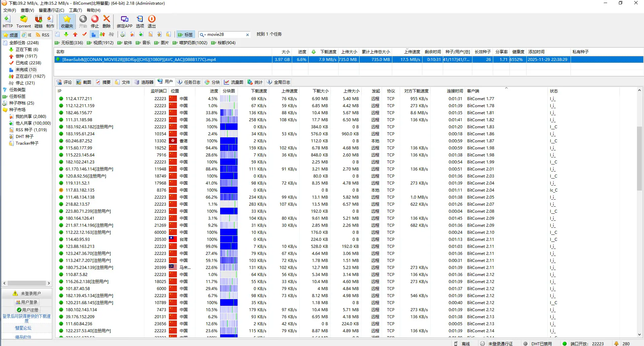Toggle the 标签 tags bar button
644x346 pixels.
185,34
